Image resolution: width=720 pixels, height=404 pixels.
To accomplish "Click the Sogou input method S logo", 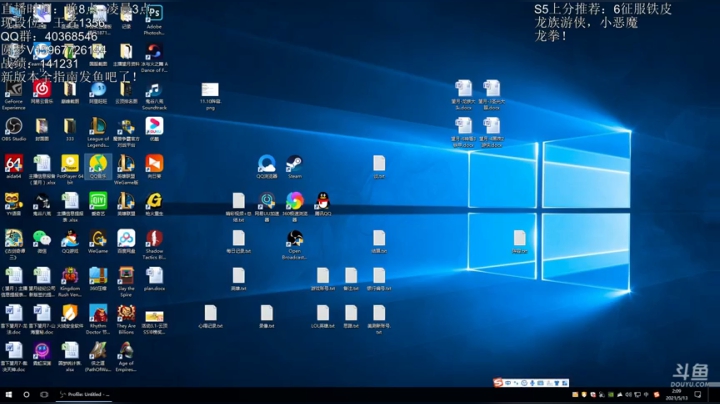I will tap(498, 382).
